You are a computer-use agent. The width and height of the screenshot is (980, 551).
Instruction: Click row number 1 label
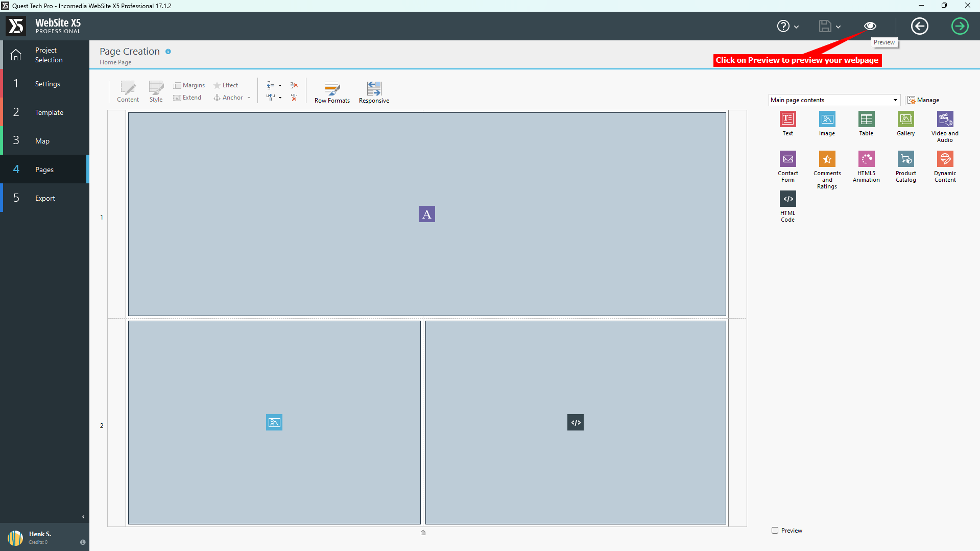(x=102, y=218)
